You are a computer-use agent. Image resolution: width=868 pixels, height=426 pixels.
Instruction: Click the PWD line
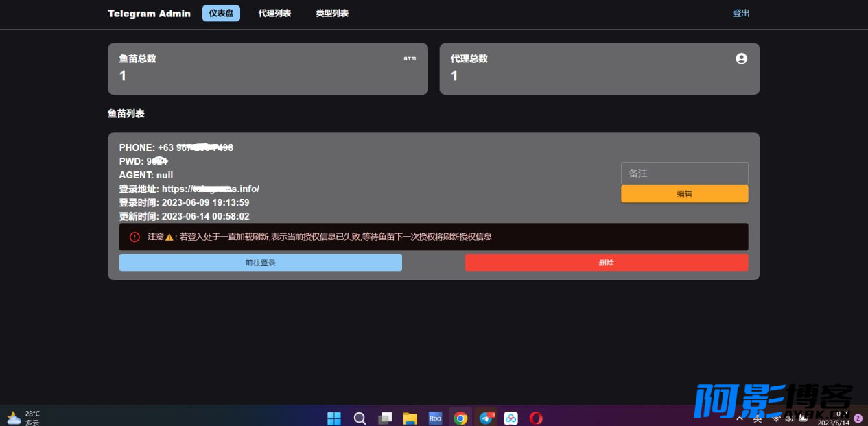click(144, 161)
